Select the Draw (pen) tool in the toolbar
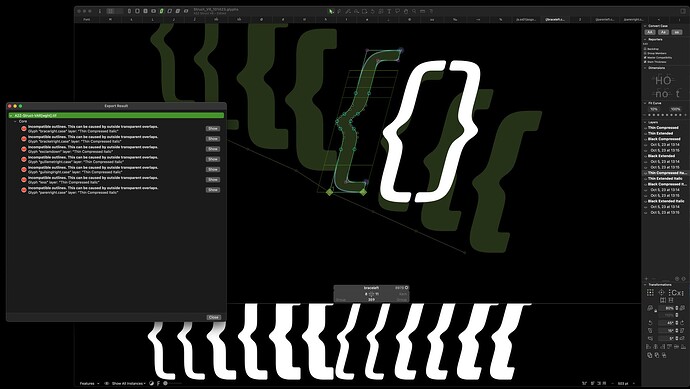The image size is (690, 389). coord(339,11)
